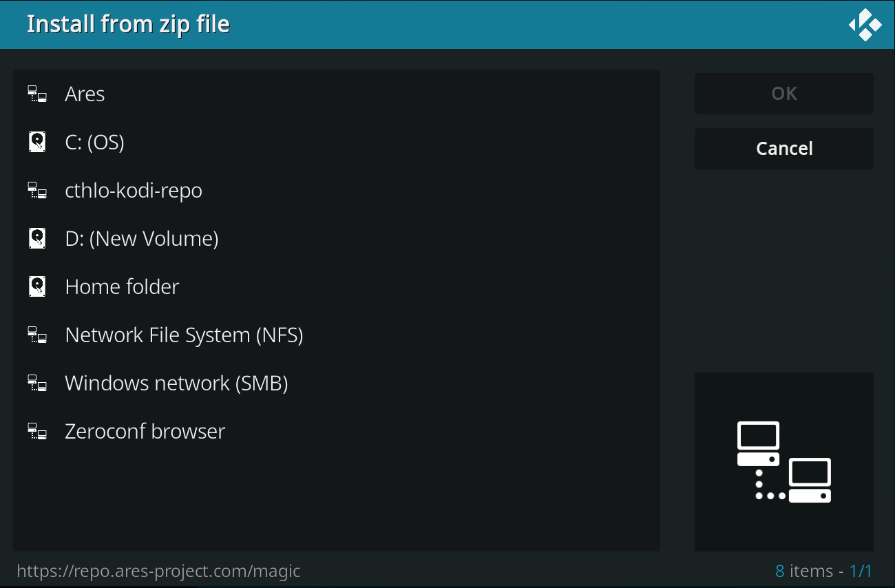
Task: Click the hard drive icon for C: (OS)
Action: coord(37,142)
